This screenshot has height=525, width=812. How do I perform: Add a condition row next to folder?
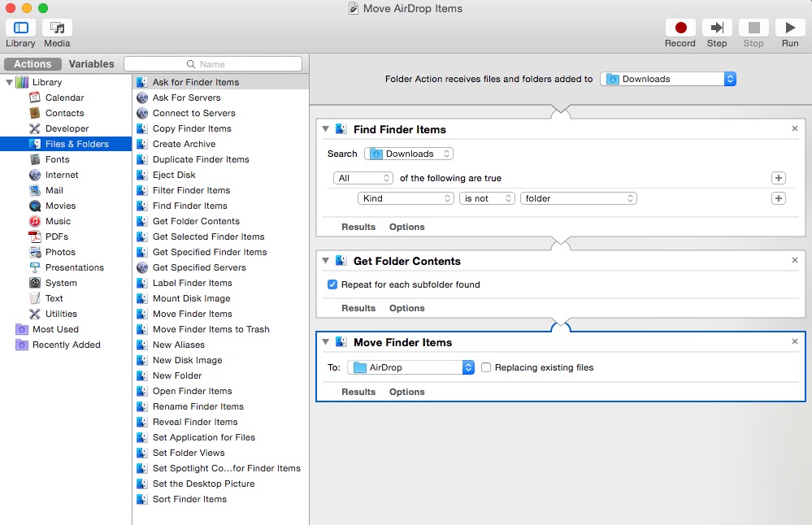click(x=779, y=198)
